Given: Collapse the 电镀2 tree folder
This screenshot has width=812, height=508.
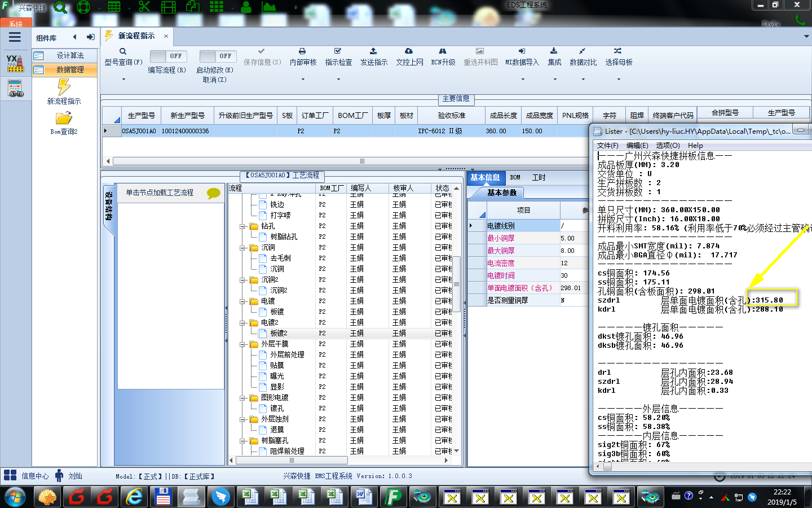Looking at the screenshot, I should (x=242, y=323).
